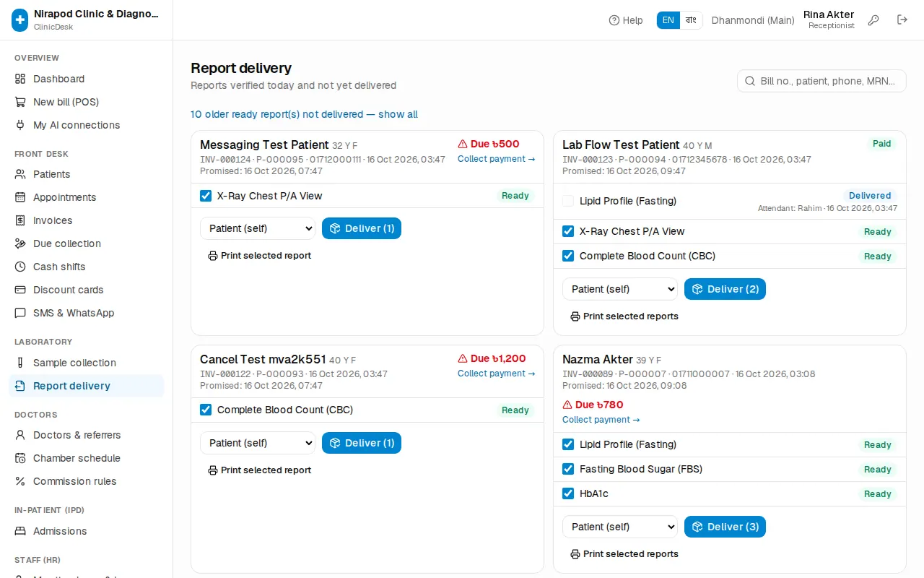Click Deliver (3) for Nazma Akter
Image resolution: width=924 pixels, height=578 pixels.
click(x=725, y=527)
